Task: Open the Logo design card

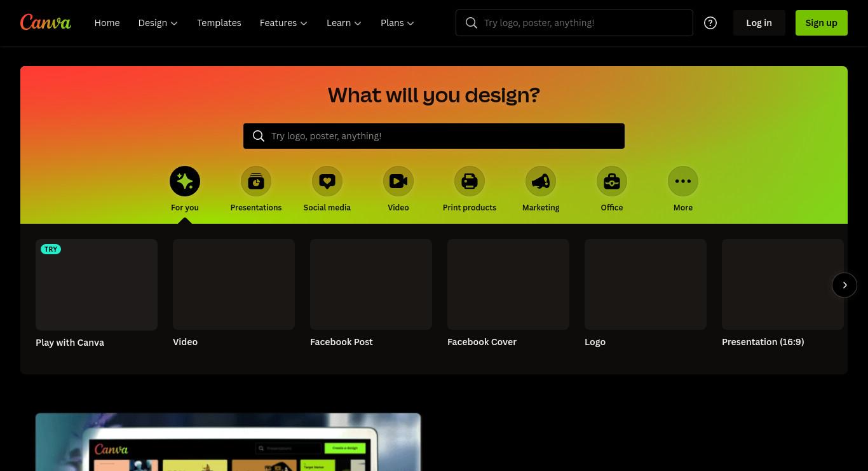Action: (x=646, y=284)
